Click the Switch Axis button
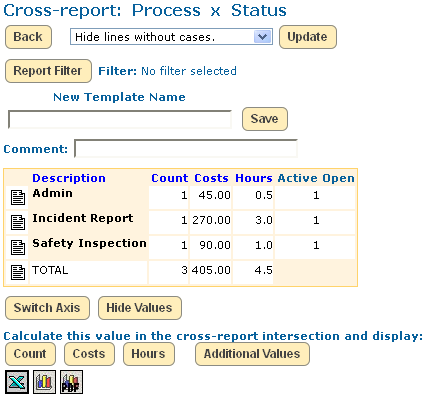The image size is (427, 400). click(47, 308)
